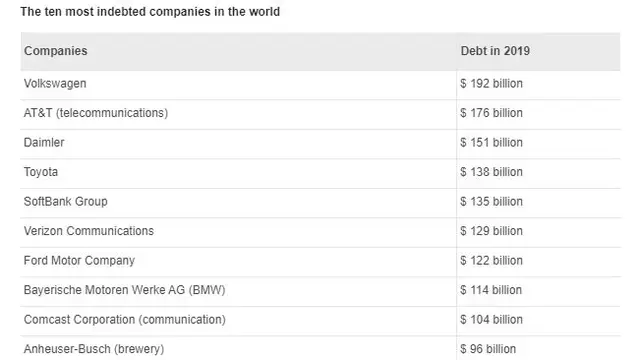Click the $ 96 billion debt value
The width and height of the screenshot is (640, 360).
pyautogui.click(x=488, y=349)
